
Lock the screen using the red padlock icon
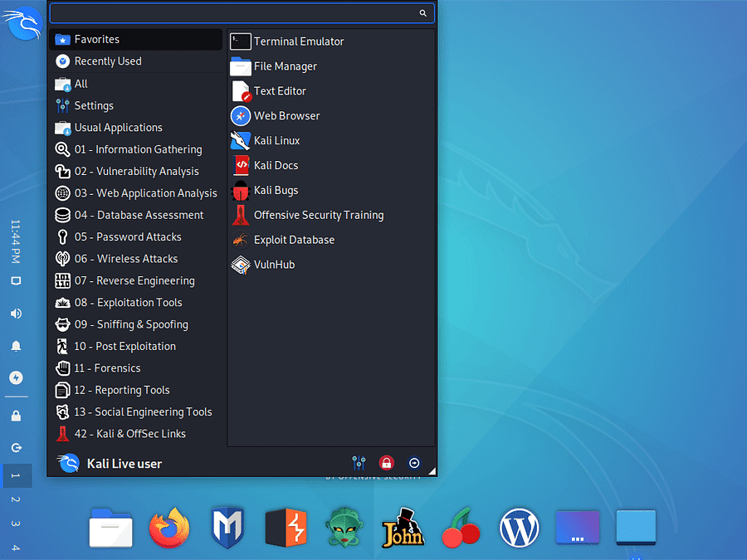click(386, 463)
